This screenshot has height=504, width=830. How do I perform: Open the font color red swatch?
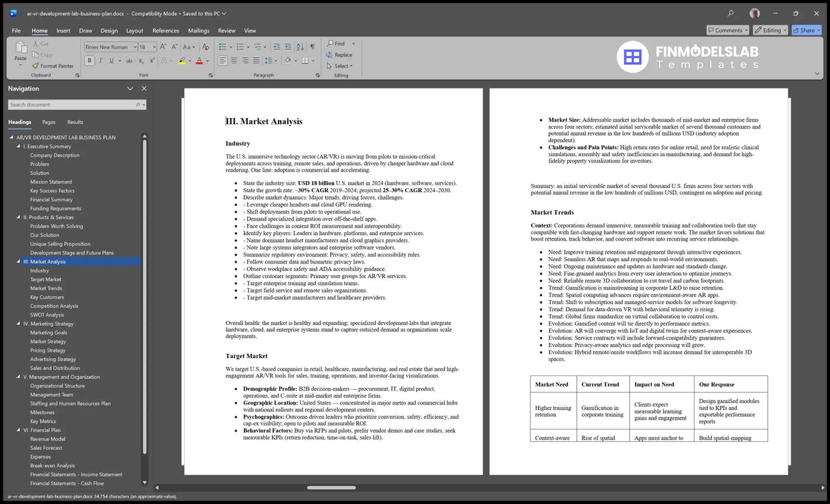(x=199, y=61)
